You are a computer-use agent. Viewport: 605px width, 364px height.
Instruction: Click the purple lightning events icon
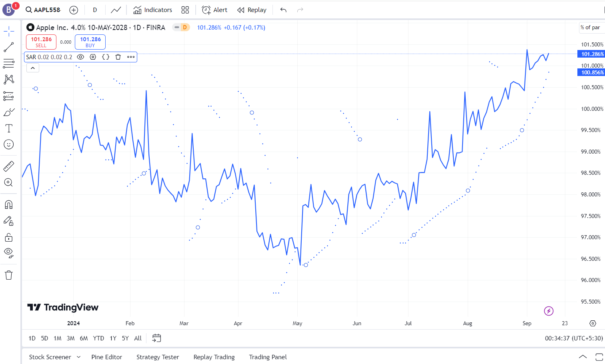[549, 311]
